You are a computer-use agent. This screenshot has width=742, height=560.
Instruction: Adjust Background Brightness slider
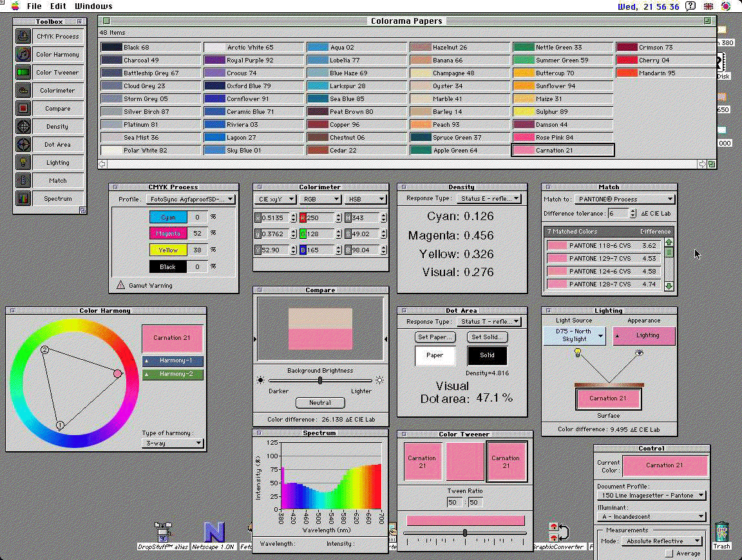click(x=320, y=380)
